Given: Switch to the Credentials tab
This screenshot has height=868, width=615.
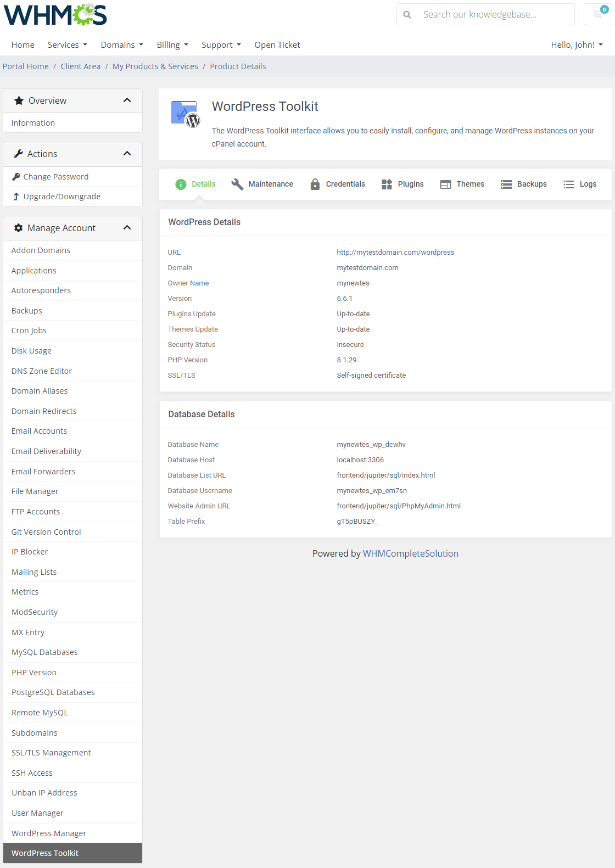Looking at the screenshot, I should [338, 184].
